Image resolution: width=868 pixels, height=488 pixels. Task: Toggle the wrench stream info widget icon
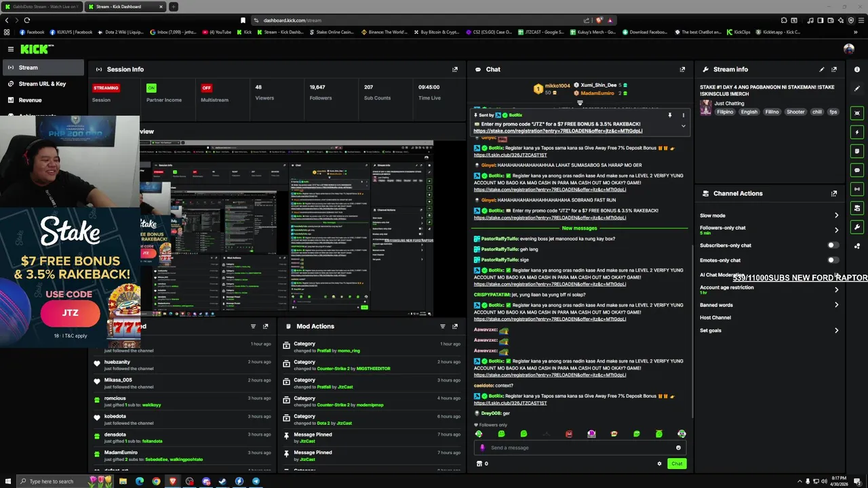(857, 227)
